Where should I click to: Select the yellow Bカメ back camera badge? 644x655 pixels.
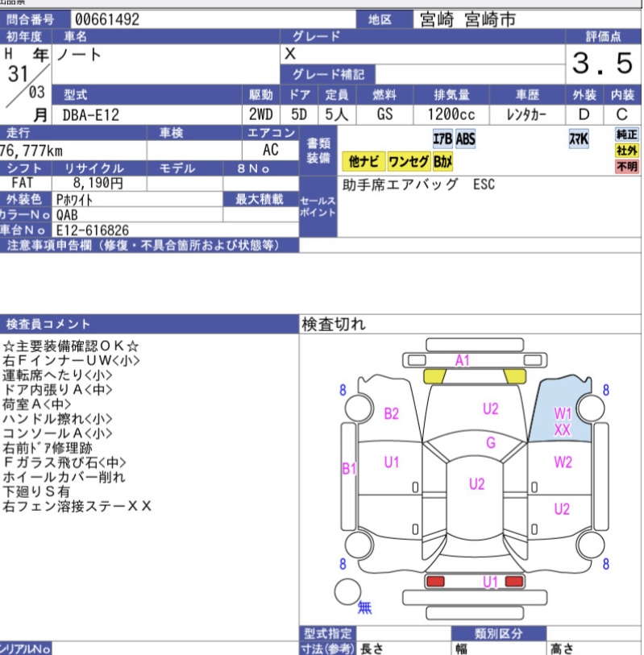[x=443, y=162]
